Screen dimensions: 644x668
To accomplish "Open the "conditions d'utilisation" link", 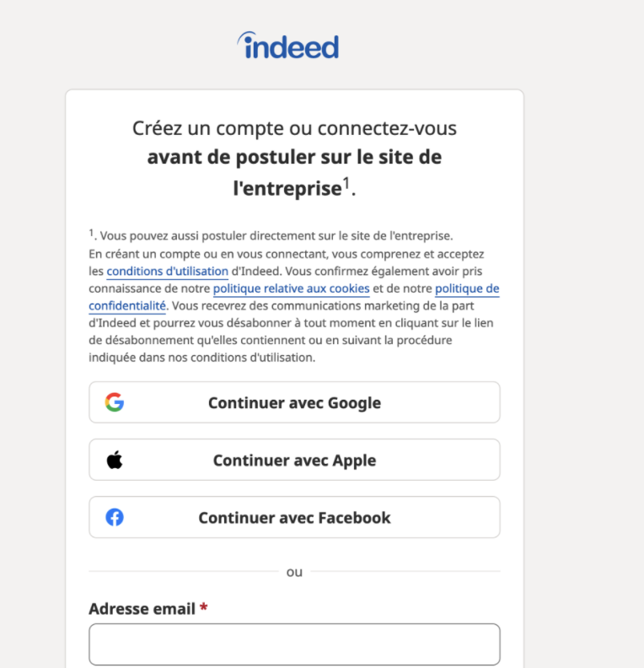I will click(168, 272).
